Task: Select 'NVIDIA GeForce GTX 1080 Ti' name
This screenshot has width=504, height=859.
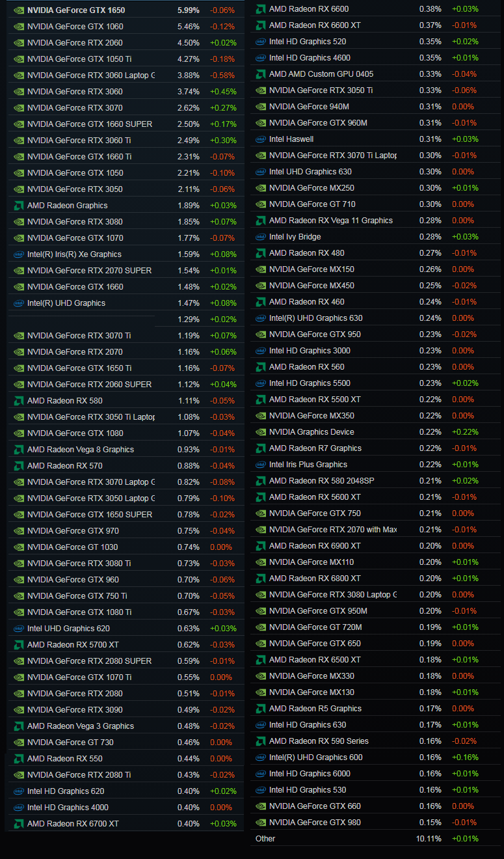Action: click(x=79, y=612)
